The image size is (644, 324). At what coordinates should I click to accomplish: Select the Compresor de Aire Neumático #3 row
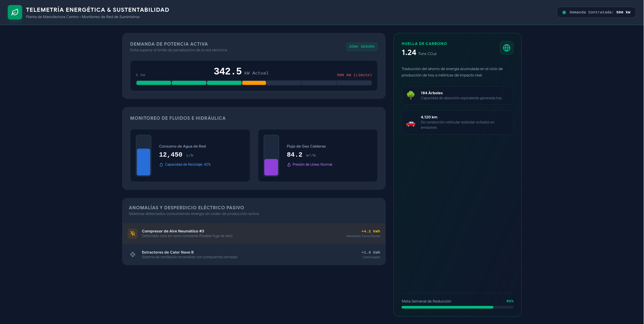254,233
